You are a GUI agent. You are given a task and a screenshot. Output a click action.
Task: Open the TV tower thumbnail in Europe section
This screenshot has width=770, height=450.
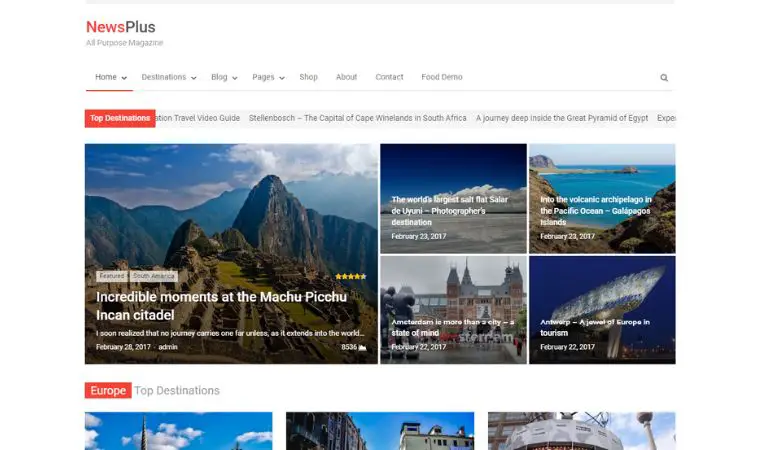coord(581,431)
